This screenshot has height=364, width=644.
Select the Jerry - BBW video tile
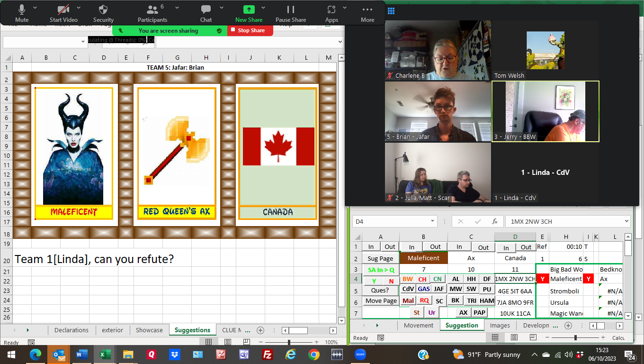point(545,111)
